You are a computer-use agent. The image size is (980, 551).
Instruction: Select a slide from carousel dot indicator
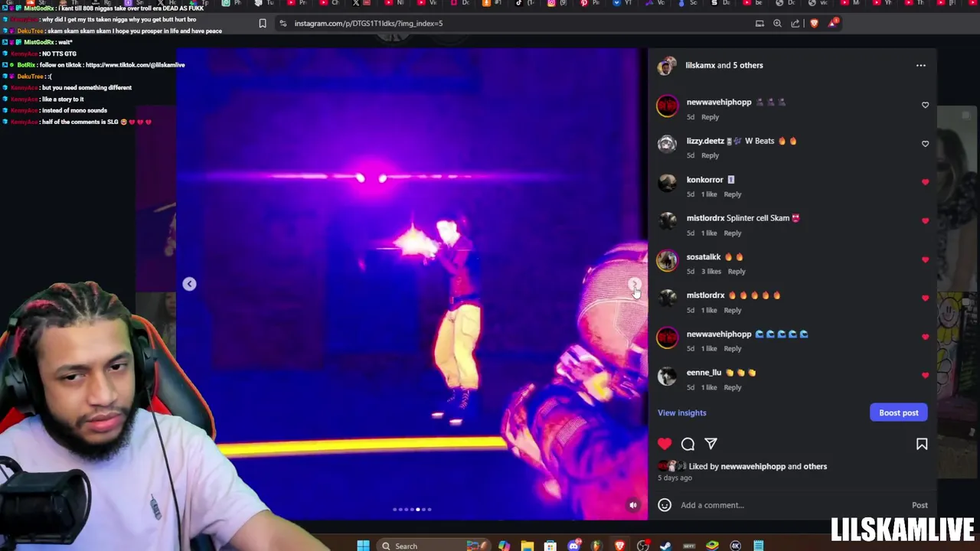point(412,509)
